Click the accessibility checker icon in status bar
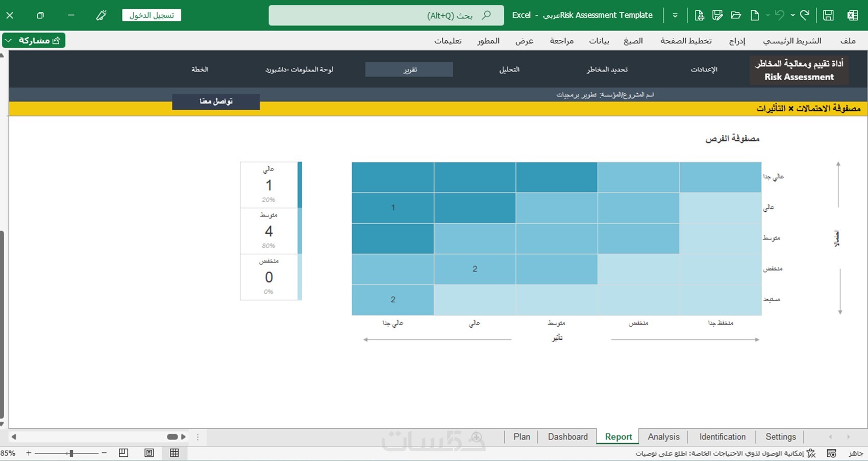868x461 pixels. coord(811,453)
